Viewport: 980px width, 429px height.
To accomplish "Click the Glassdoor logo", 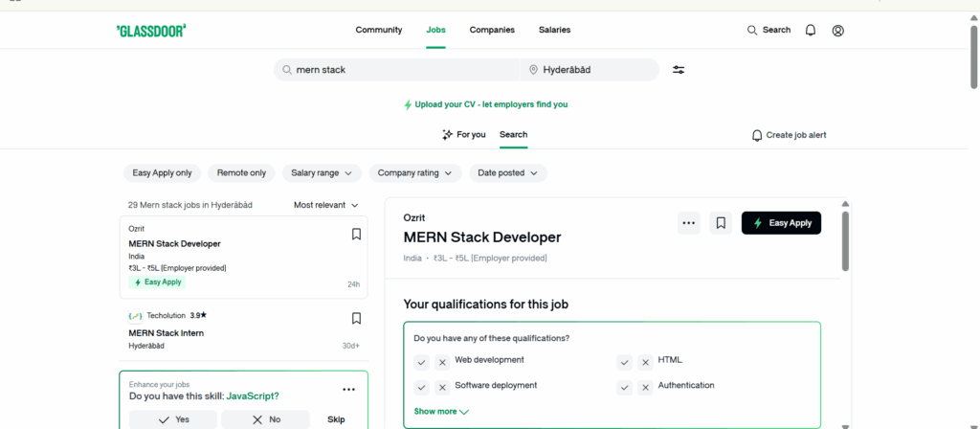I will pos(150,31).
